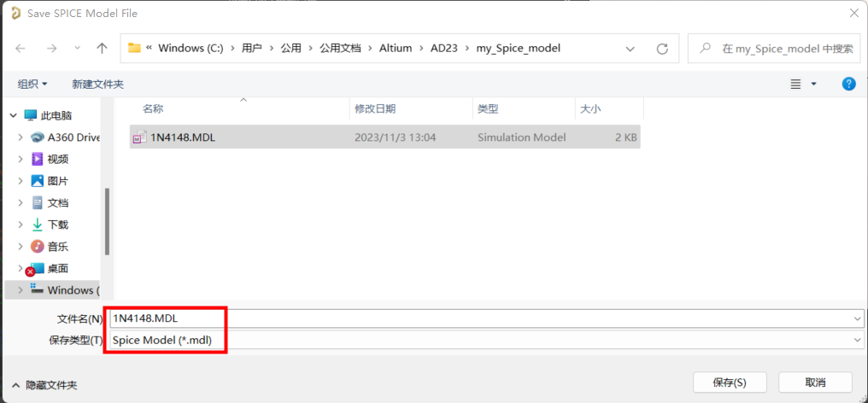Click the Back navigation arrow
This screenshot has width=868, height=403.
click(21, 49)
